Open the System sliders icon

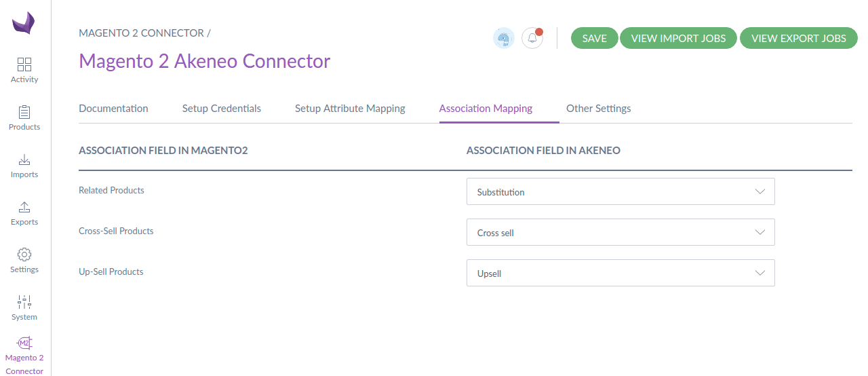24,303
